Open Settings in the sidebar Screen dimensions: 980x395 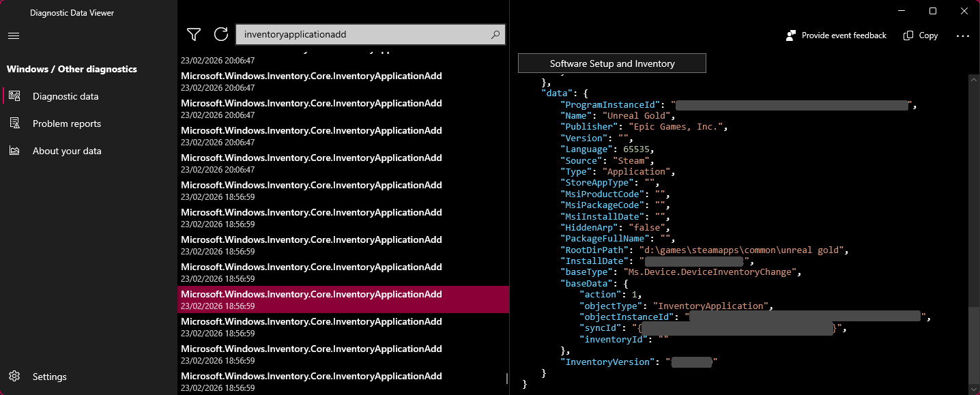[49, 377]
